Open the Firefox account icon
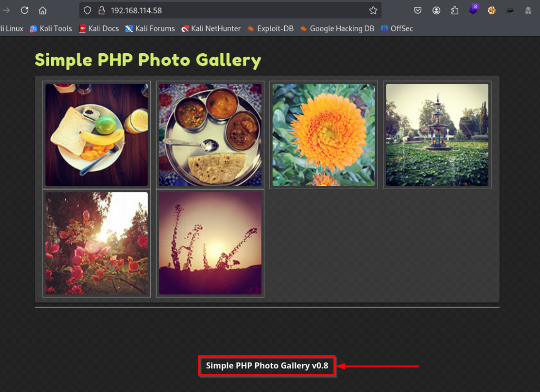This screenshot has height=392, width=540. point(436,11)
